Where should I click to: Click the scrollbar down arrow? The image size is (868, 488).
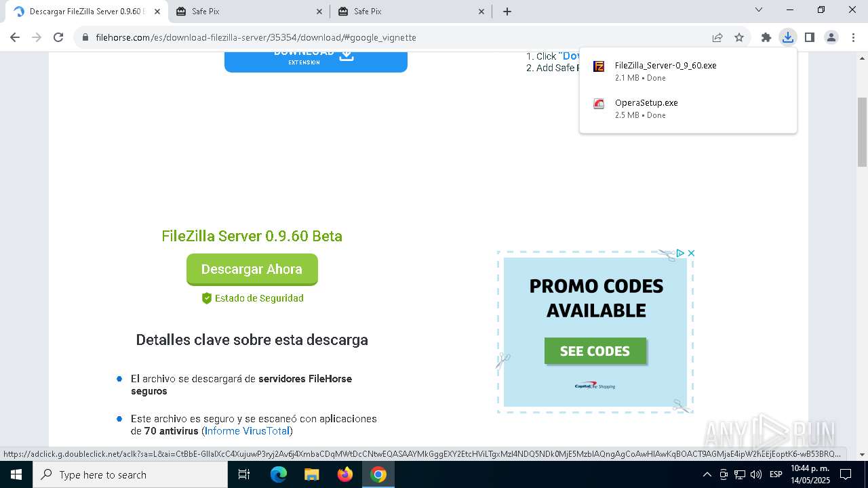(x=862, y=454)
